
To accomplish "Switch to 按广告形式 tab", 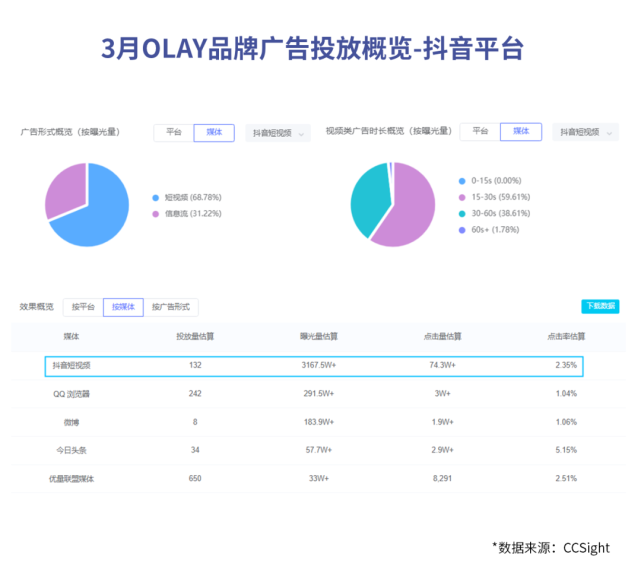I will tap(171, 307).
